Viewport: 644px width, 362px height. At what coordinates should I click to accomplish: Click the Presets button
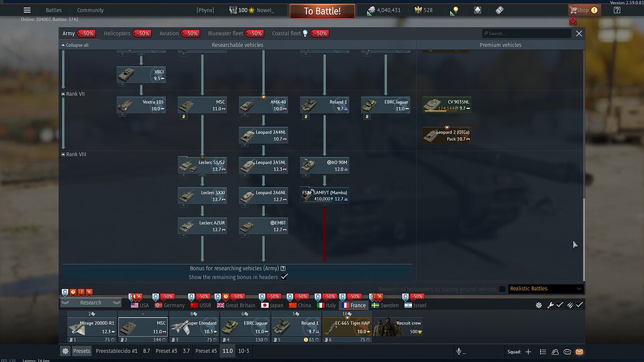[81, 351]
